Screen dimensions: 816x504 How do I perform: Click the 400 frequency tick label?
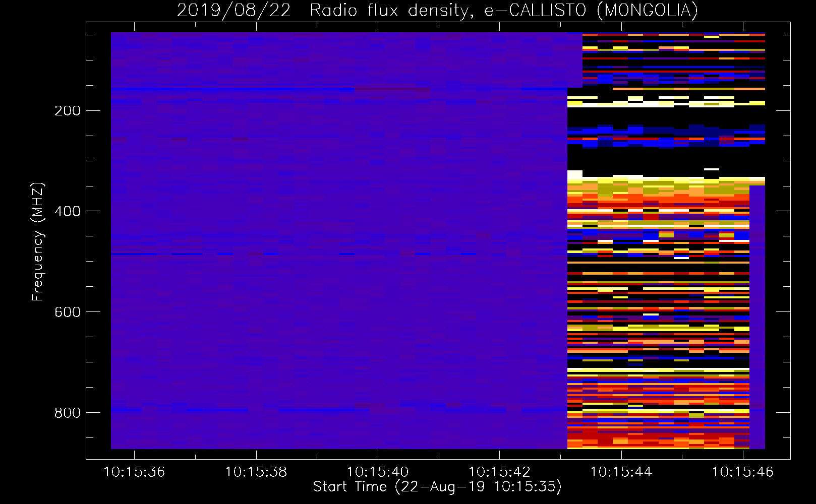click(68, 212)
